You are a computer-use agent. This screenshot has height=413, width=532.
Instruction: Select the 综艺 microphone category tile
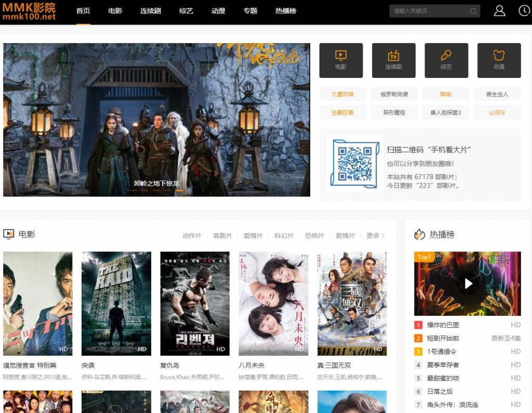446,60
